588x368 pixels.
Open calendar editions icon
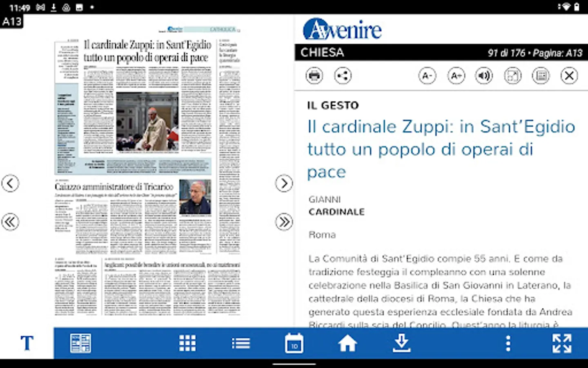294,343
